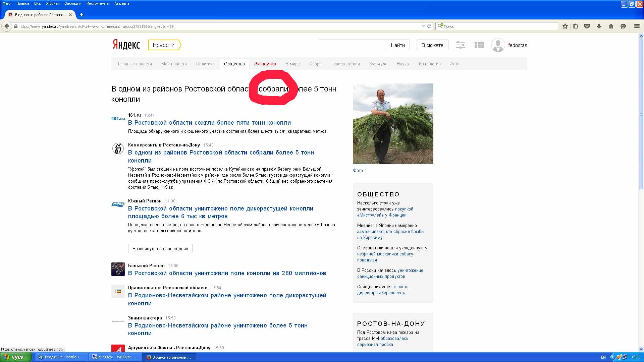Switch to Технологии news section
Screen dimensions: 644x362
(x=429, y=64)
